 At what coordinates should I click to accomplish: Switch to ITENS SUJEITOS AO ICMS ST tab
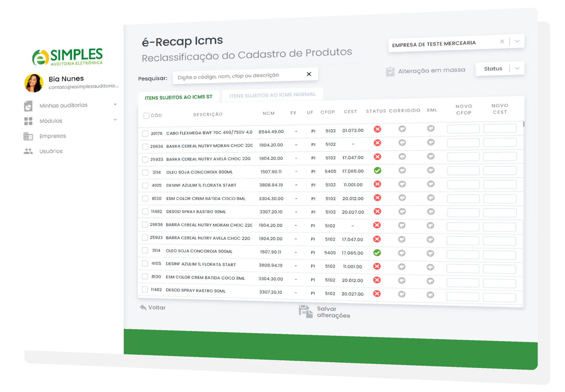pyautogui.click(x=179, y=97)
